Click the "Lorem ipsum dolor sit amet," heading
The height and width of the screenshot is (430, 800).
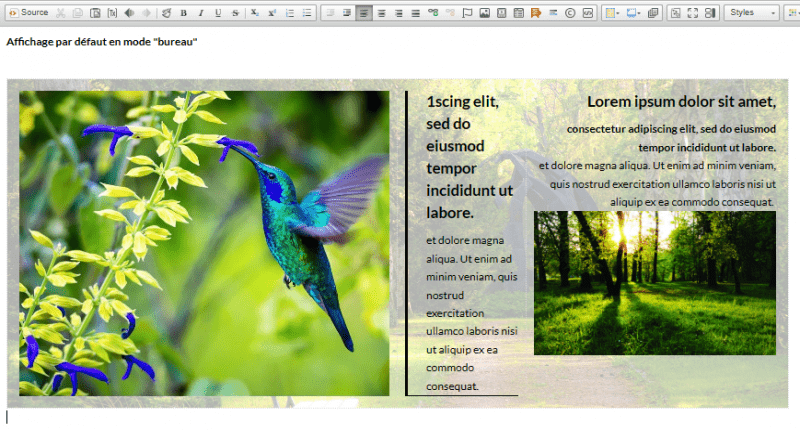click(x=681, y=101)
